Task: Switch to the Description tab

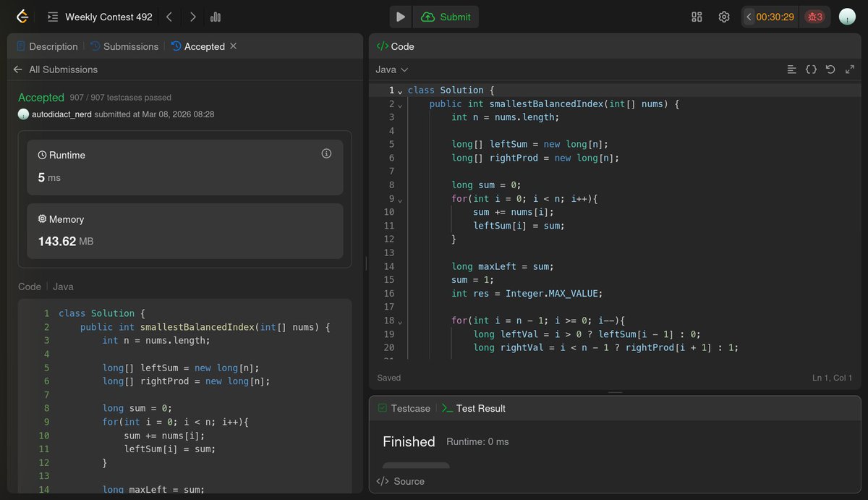Action: 47,46
